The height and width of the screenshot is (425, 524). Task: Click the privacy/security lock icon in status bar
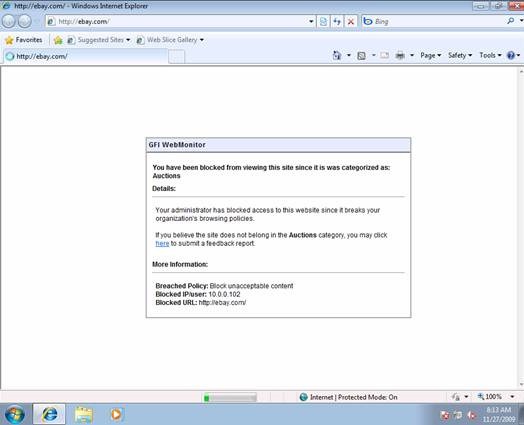[x=456, y=397]
